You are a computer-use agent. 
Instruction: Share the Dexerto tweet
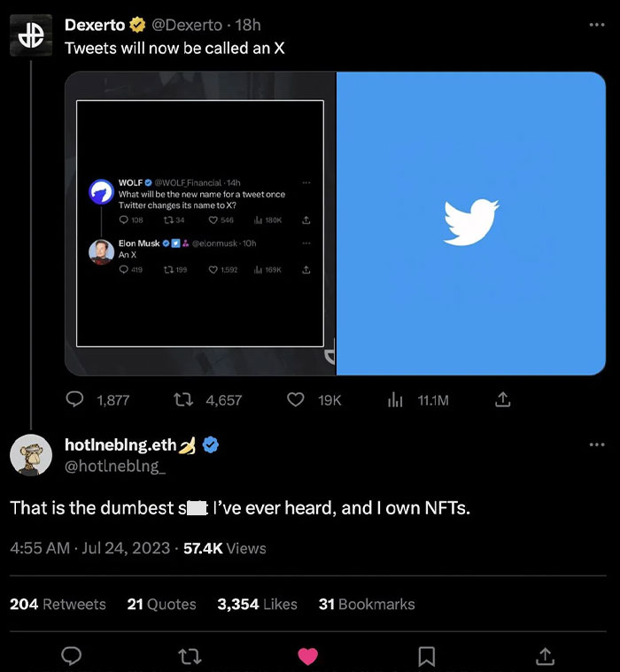tap(502, 399)
